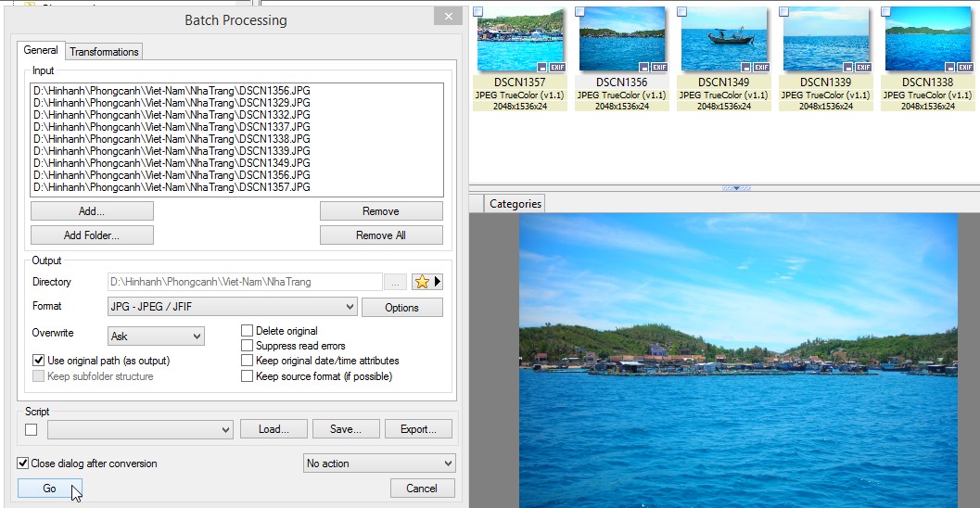Select the Categories tab
Image resolution: width=980 pixels, height=508 pixels.
(x=515, y=204)
